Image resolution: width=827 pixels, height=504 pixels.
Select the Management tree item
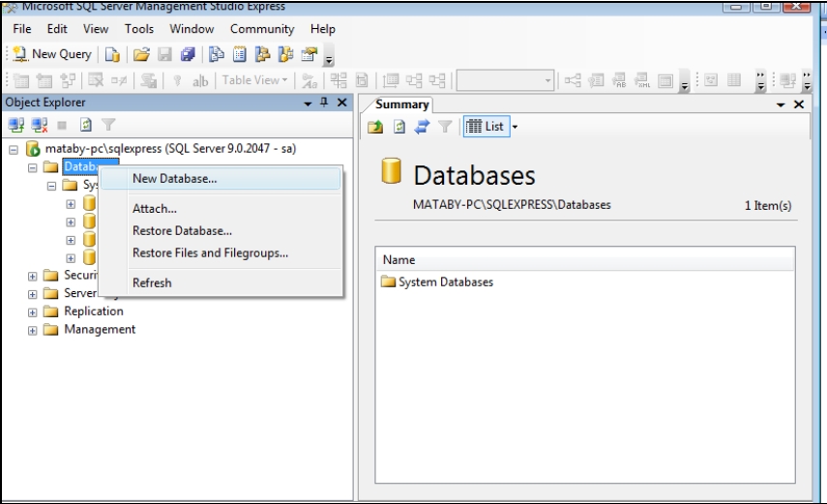[x=100, y=329]
